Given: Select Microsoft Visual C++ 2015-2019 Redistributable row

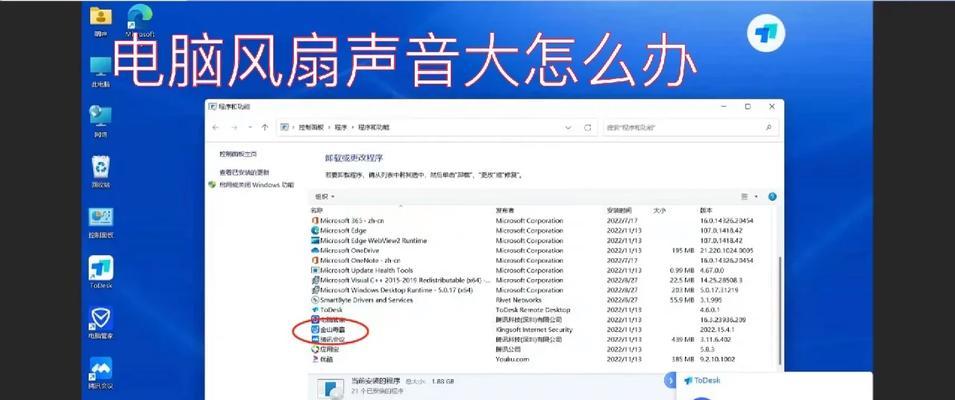Looking at the screenshot, I should [x=543, y=280].
